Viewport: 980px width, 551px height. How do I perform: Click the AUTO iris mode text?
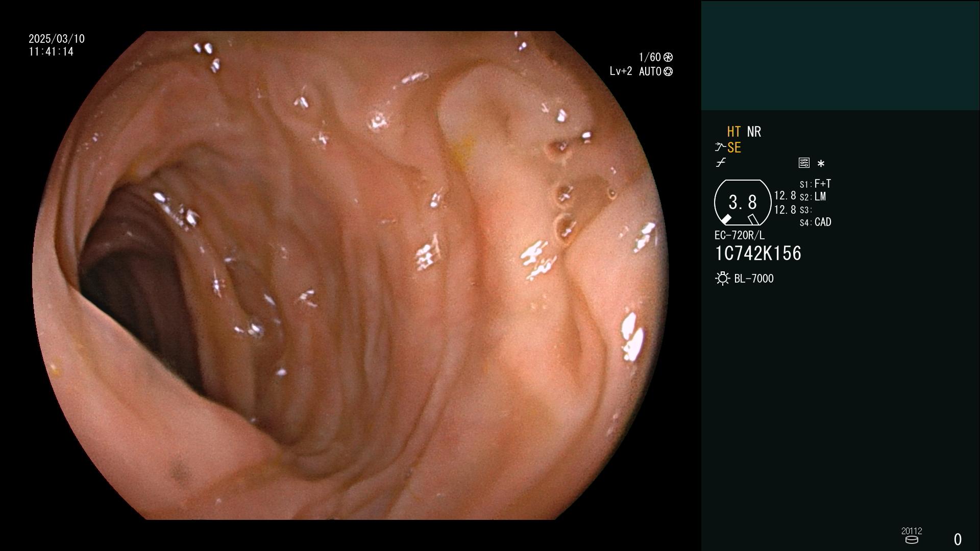pyautogui.click(x=650, y=71)
